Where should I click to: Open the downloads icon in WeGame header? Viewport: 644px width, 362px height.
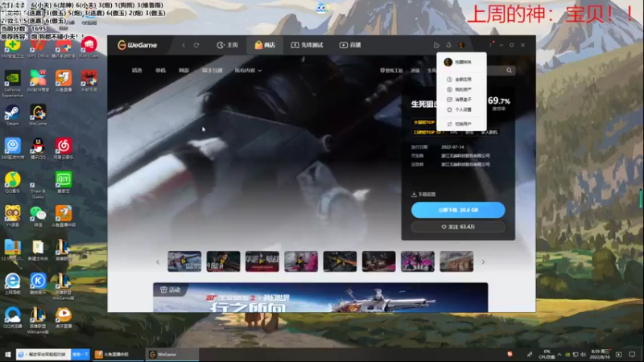pyautogui.click(x=449, y=45)
